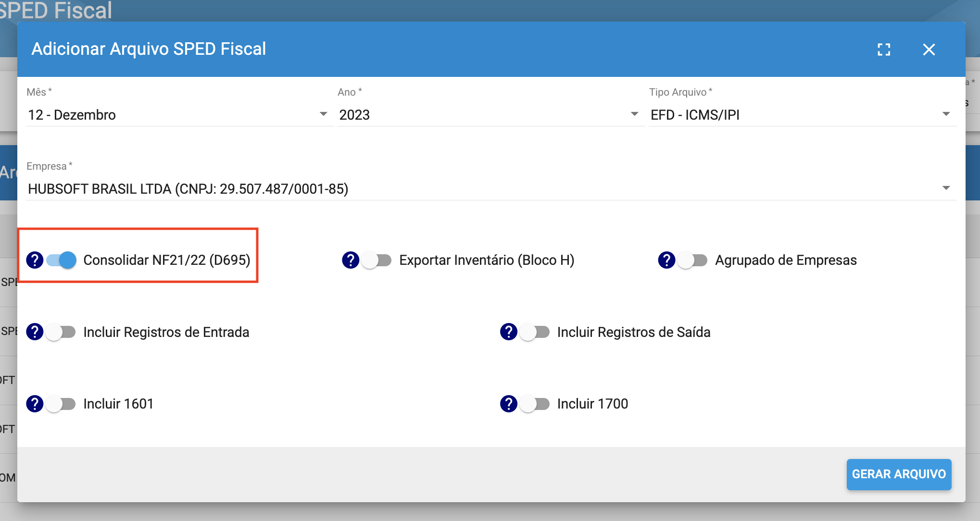Open the Mês dropdown showing 12 - Dezembro
This screenshot has height=521, width=980.
pyautogui.click(x=179, y=115)
